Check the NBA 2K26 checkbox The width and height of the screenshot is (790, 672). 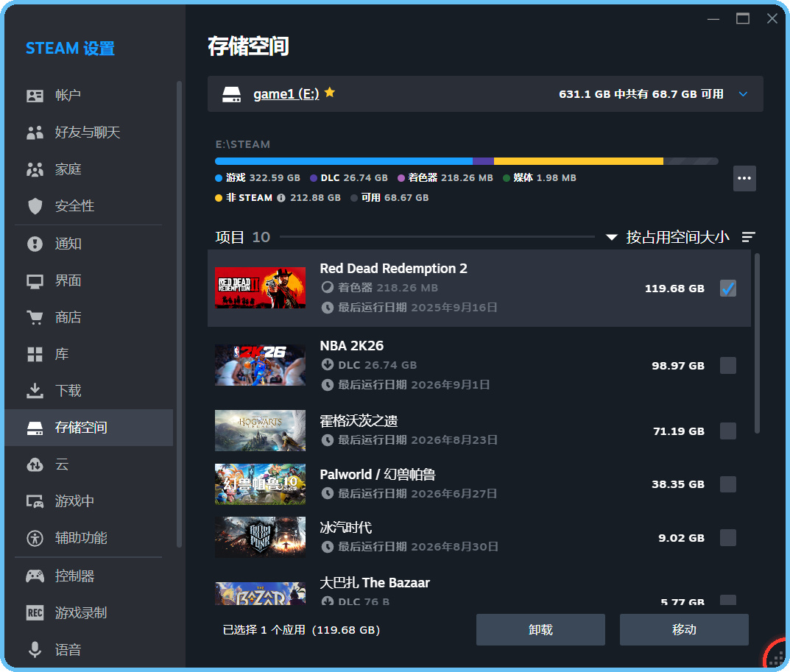click(x=728, y=365)
